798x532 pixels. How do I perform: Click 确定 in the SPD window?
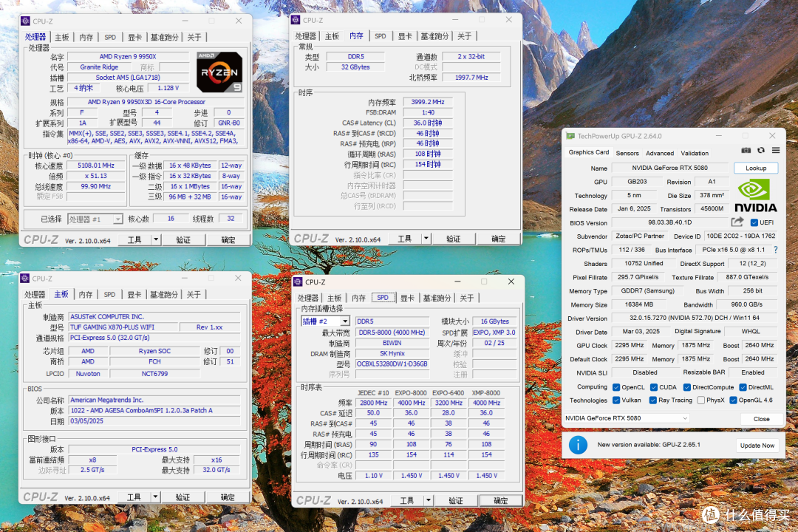501,500
